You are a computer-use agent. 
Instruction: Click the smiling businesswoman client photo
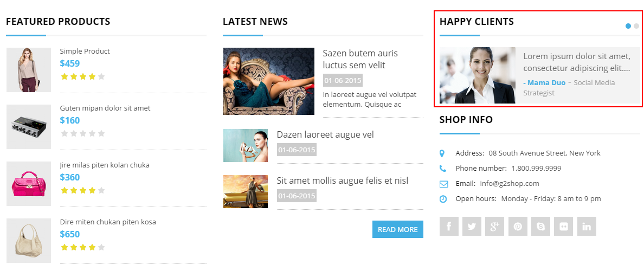478,75
